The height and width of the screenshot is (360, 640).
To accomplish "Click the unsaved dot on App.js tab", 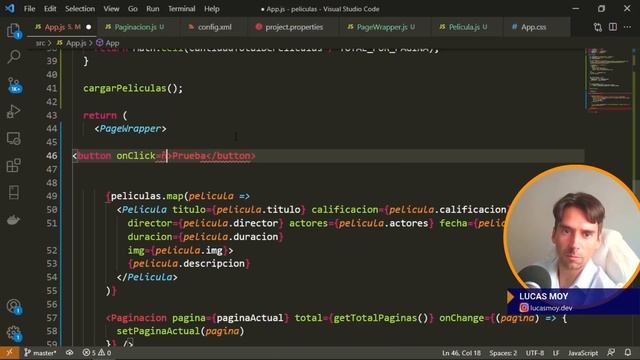I will tap(89, 27).
